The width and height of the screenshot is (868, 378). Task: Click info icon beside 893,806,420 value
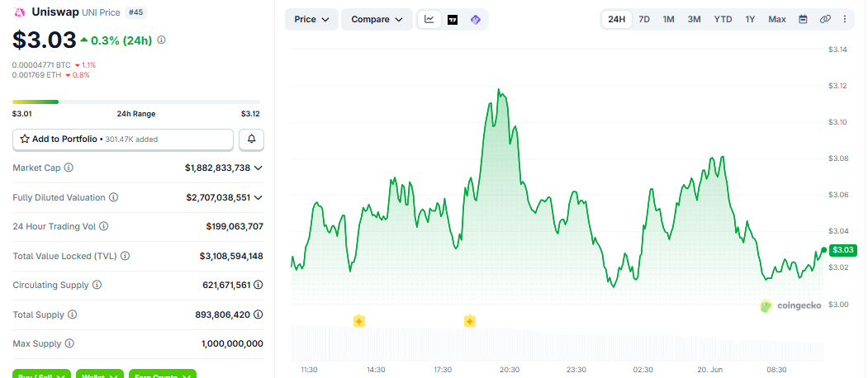[x=259, y=314]
